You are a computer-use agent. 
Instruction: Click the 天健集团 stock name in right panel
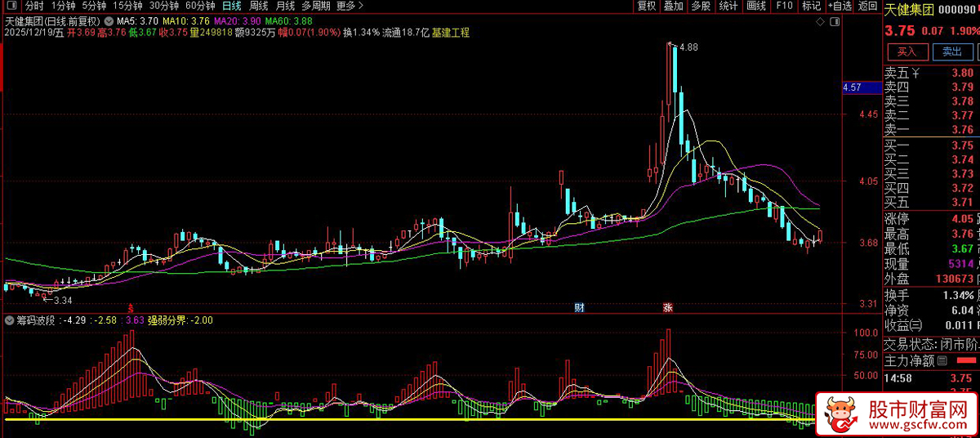click(x=908, y=10)
